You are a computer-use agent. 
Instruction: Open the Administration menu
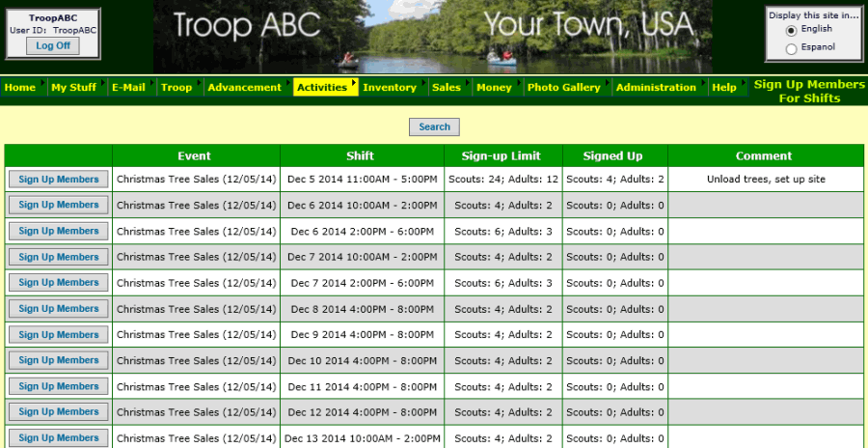click(x=660, y=87)
